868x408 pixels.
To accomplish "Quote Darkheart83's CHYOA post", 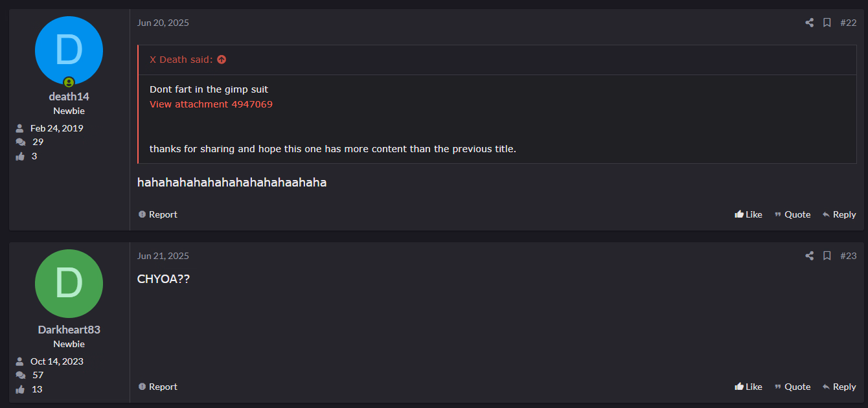I will click(x=792, y=387).
